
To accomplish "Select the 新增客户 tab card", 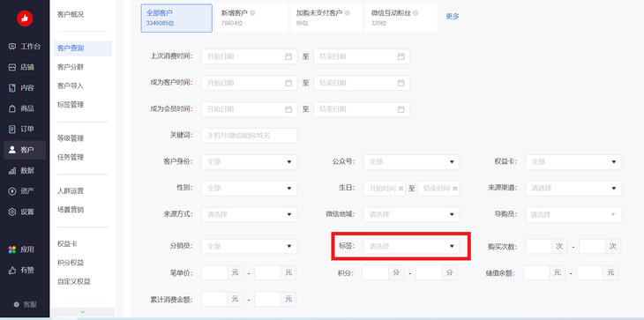I will coord(251,18).
